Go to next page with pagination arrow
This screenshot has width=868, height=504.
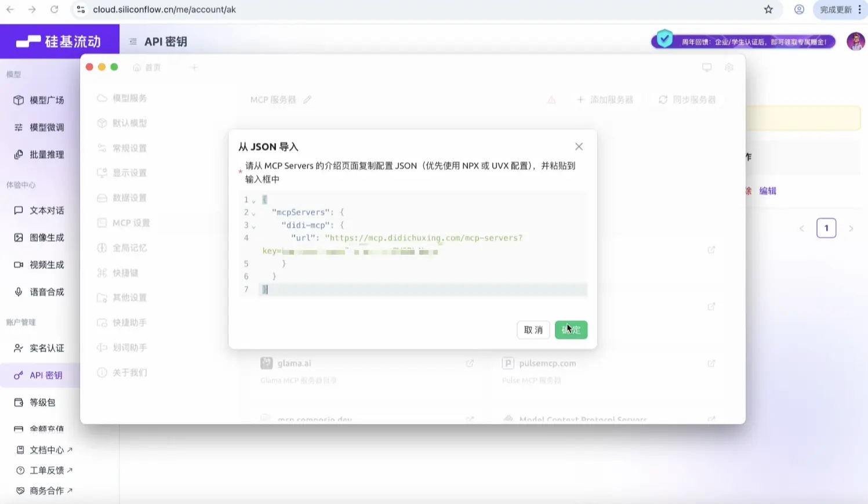tap(851, 229)
